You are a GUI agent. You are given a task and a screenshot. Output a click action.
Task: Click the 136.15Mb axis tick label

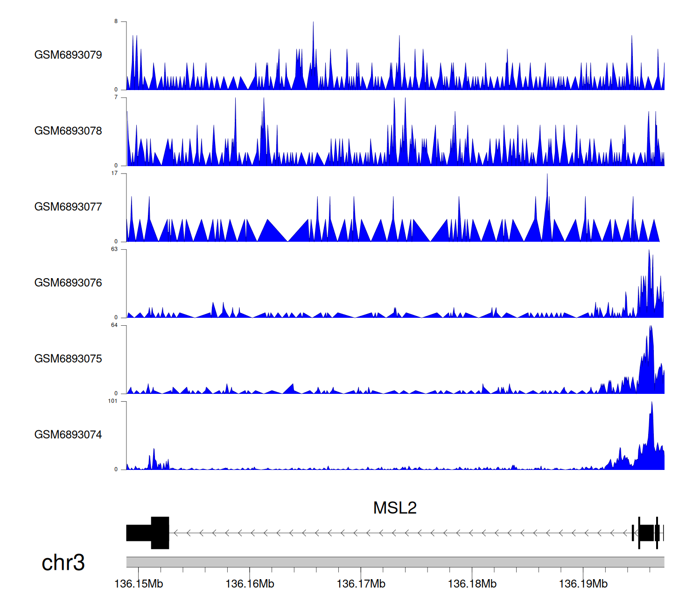coord(139,584)
